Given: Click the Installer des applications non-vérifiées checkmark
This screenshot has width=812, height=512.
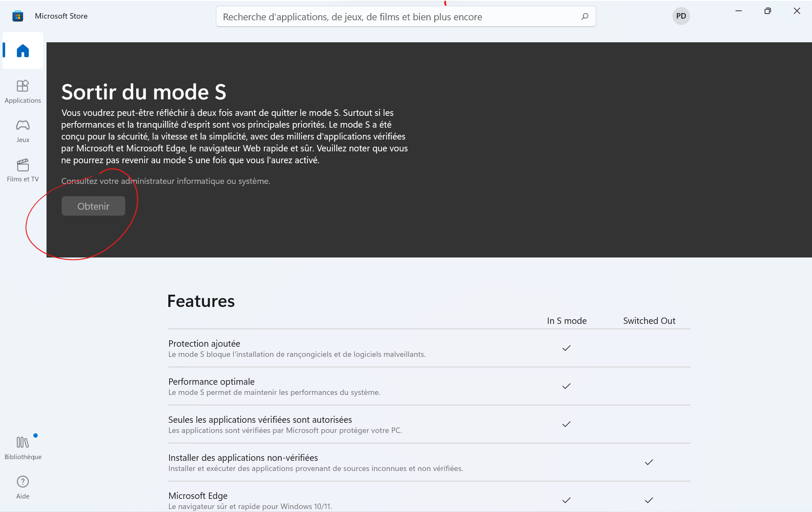Looking at the screenshot, I should click(649, 462).
